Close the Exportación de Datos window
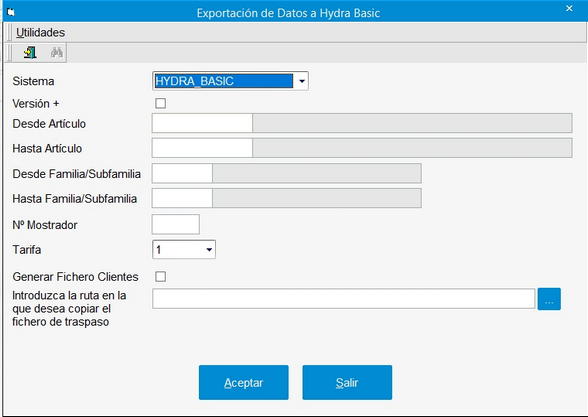 569,8
